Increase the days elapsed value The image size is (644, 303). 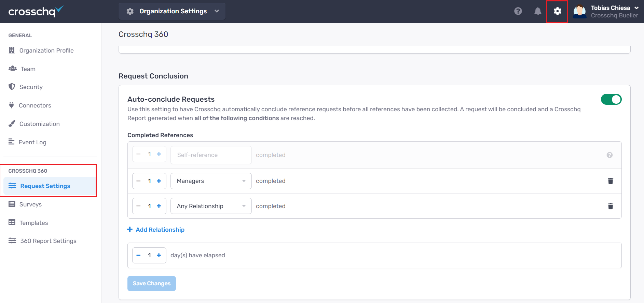[x=159, y=255]
